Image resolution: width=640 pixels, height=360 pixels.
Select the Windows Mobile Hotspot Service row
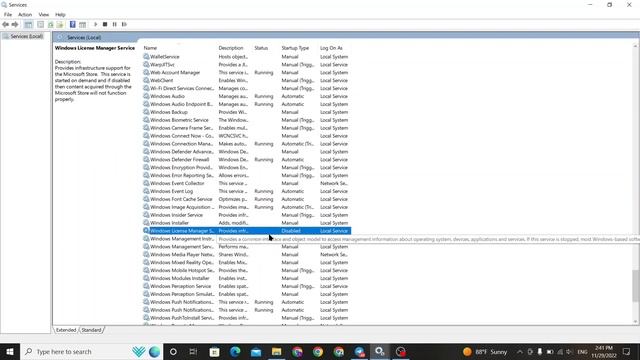[x=247, y=270]
